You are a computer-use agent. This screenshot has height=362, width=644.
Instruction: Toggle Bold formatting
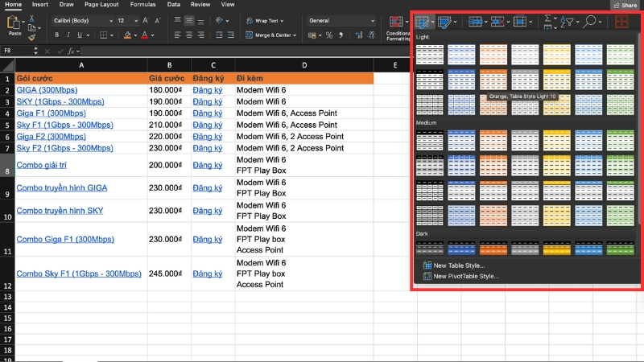coord(57,35)
